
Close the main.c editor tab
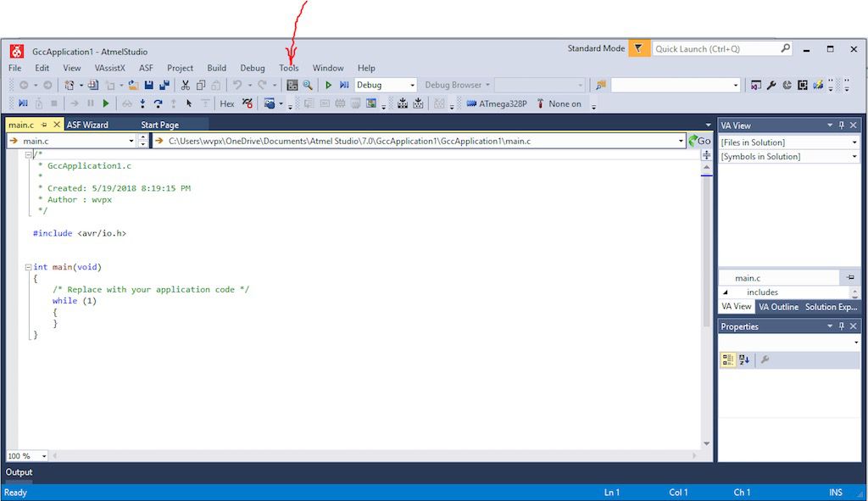click(57, 125)
